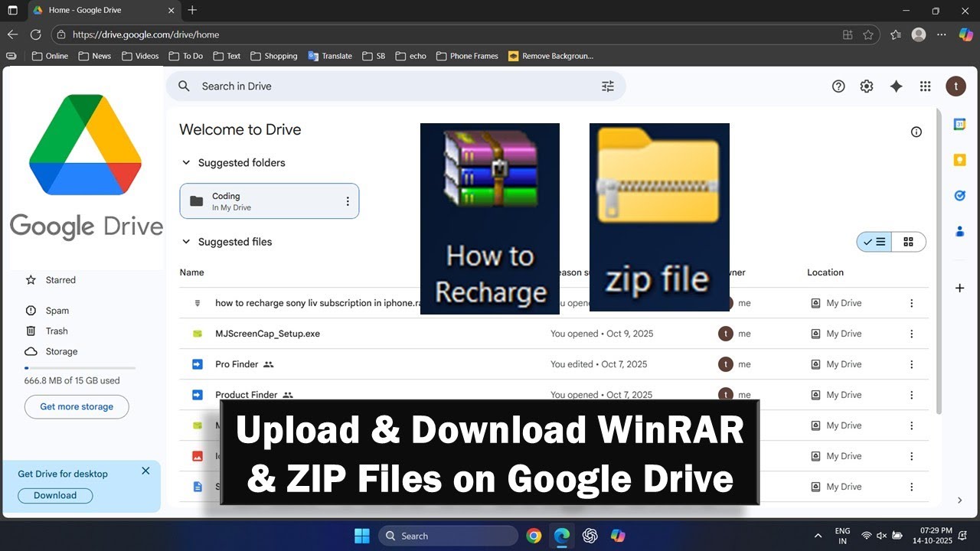
Task: Open Contacts in side panel
Action: pyautogui.click(x=959, y=230)
